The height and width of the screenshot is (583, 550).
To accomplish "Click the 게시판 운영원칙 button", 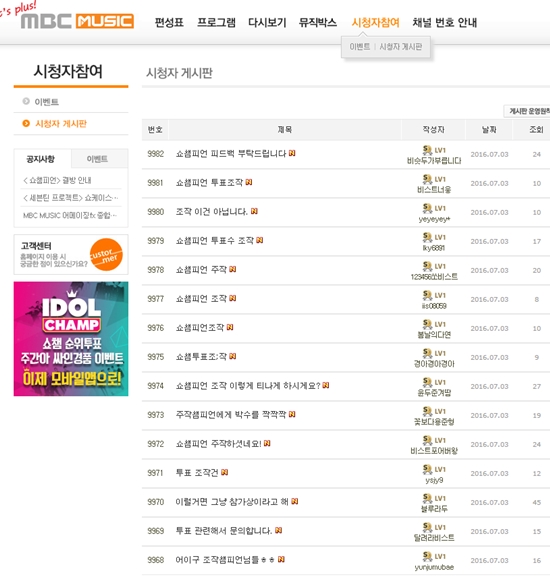I will tap(527, 111).
